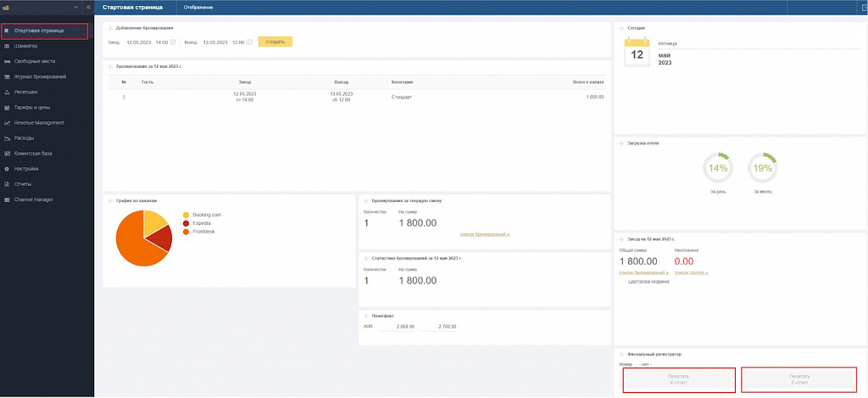Open the check-out date calendar picker icon
Screen dimensions: 868x398
coord(249,42)
